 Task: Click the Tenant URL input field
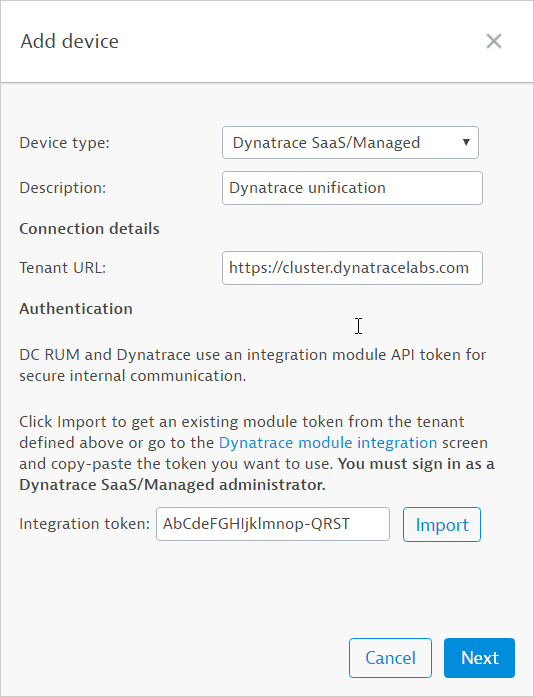click(x=352, y=268)
